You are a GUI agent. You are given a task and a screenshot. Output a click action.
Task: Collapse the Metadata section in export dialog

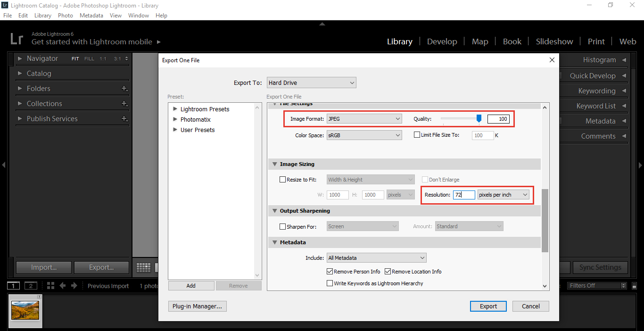(274, 242)
